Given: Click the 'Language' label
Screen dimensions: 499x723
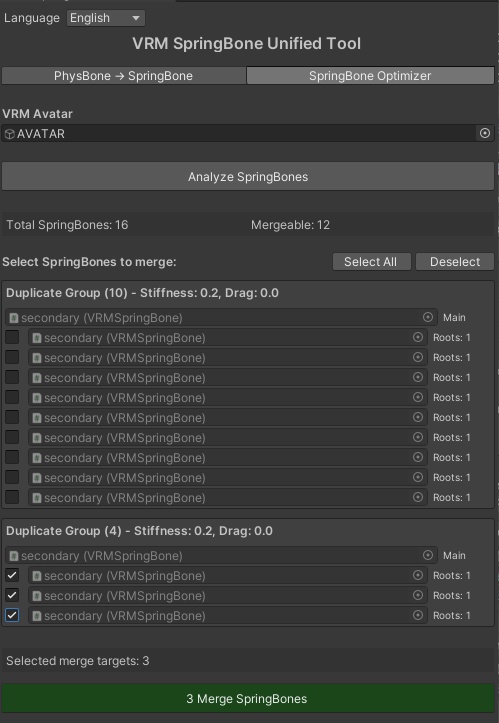Looking at the screenshot, I should click(x=32, y=18).
